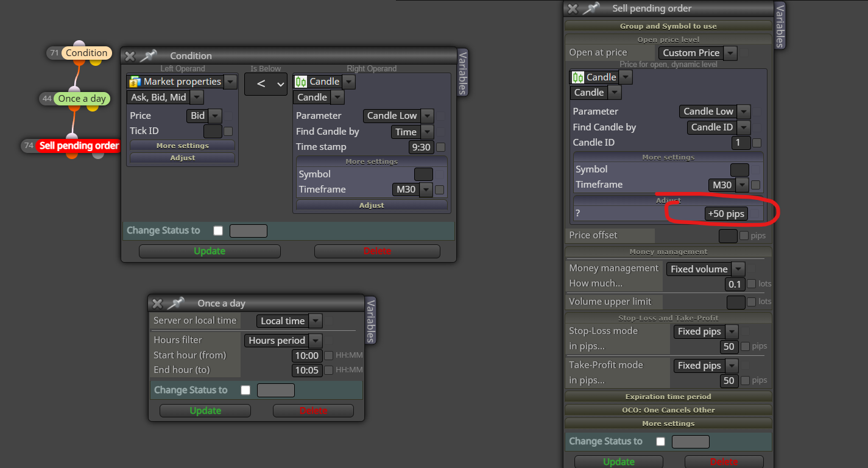Open the Price Bid dropdown
Screen dimensions: 868x468
[214, 116]
